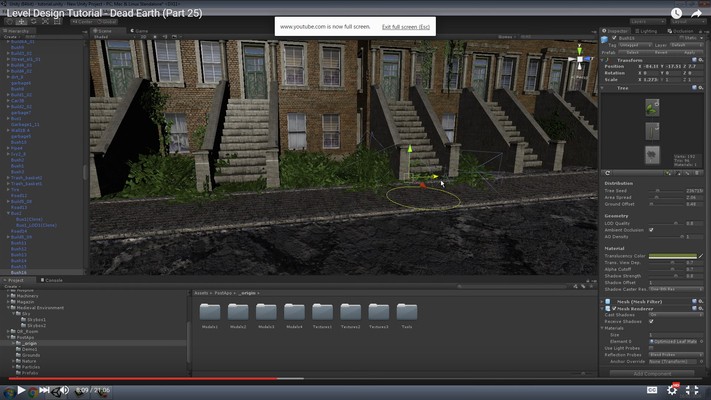Click scene orientation gizmo Y axis cone
This screenshot has height=400, width=711.
coord(579,50)
